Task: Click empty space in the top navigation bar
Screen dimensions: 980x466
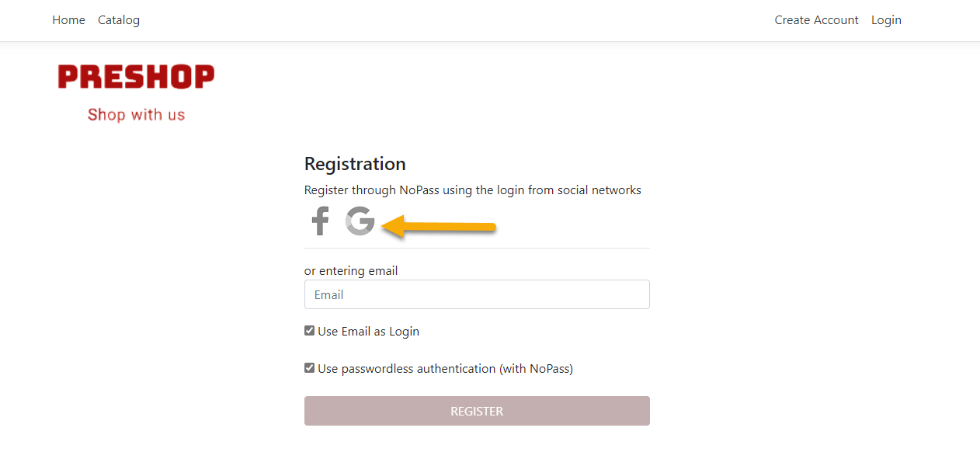Action: coord(466,20)
